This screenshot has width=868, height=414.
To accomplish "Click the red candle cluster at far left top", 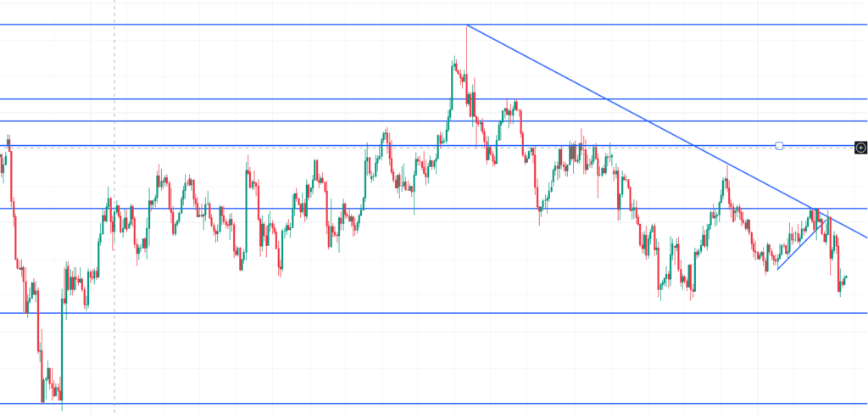I will (10, 146).
